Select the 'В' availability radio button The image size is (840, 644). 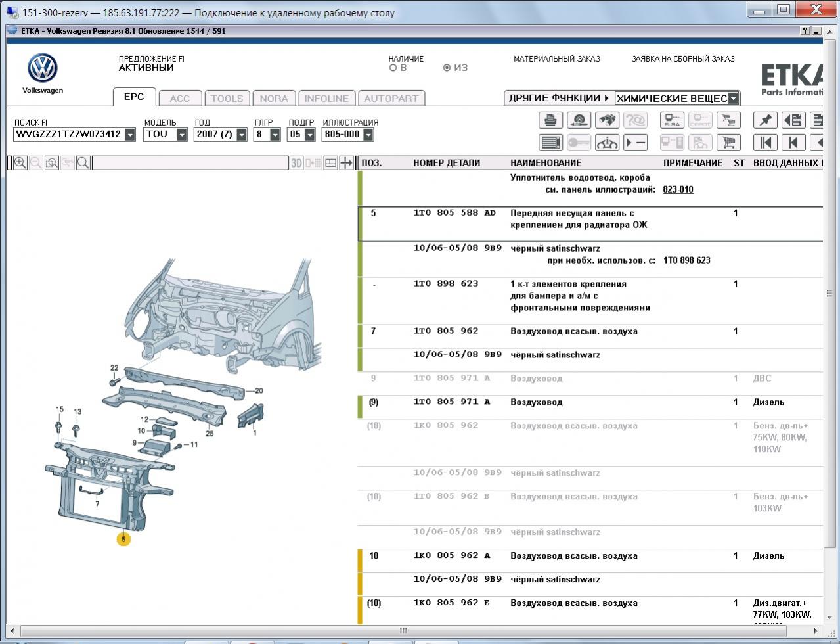(x=393, y=68)
